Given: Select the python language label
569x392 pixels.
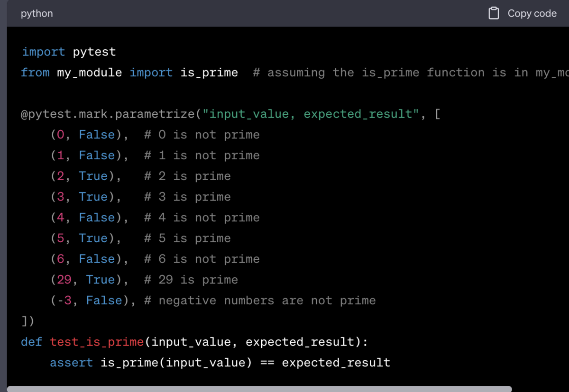Looking at the screenshot, I should 37,13.
